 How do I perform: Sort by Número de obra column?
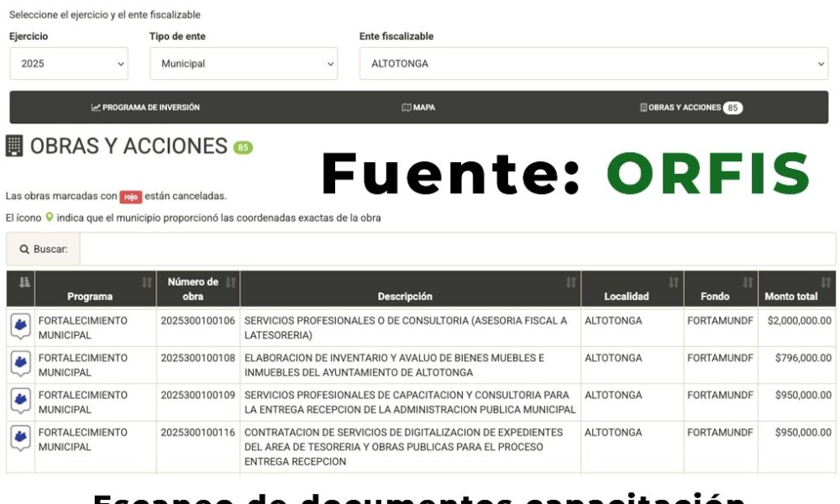click(x=231, y=282)
